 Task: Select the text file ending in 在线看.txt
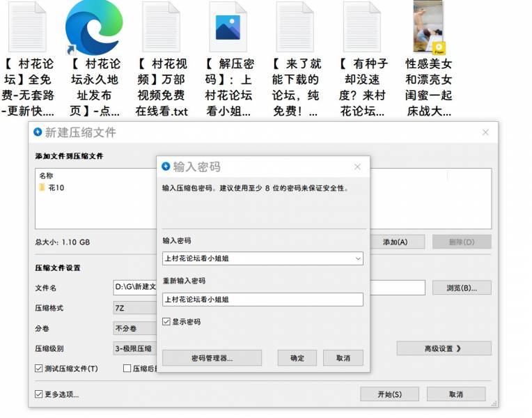tap(161, 28)
